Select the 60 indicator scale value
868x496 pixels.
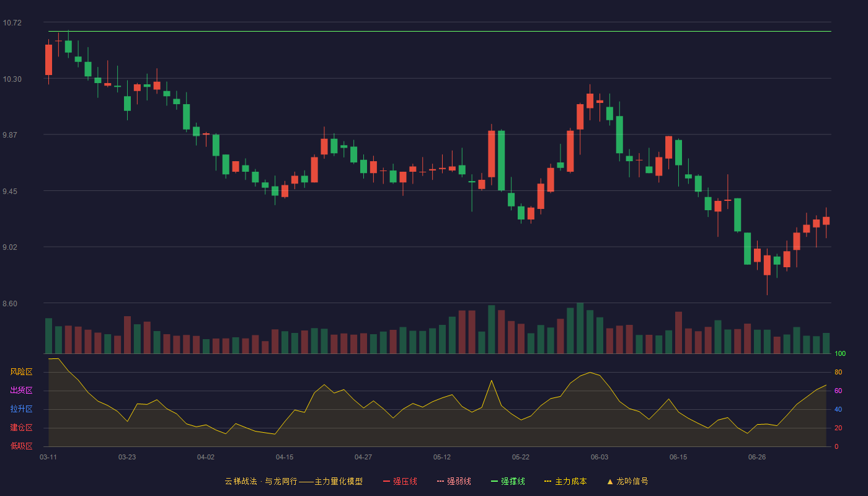(838, 391)
